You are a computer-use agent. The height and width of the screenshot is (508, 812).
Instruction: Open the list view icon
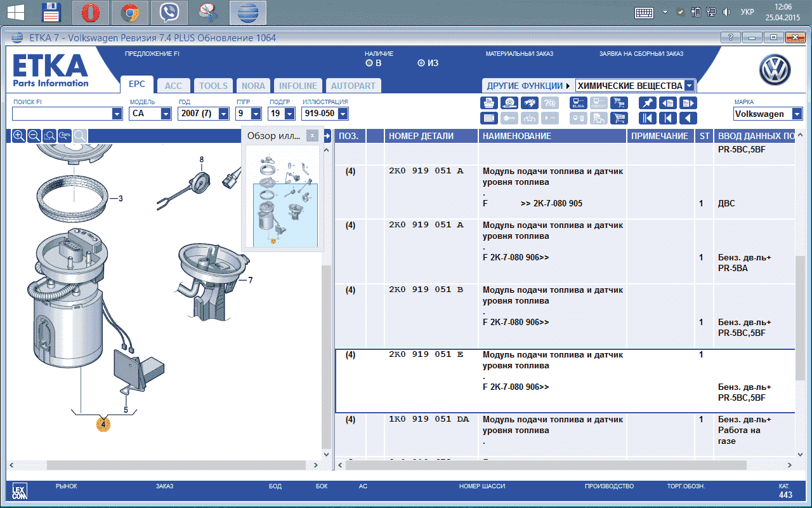489,118
